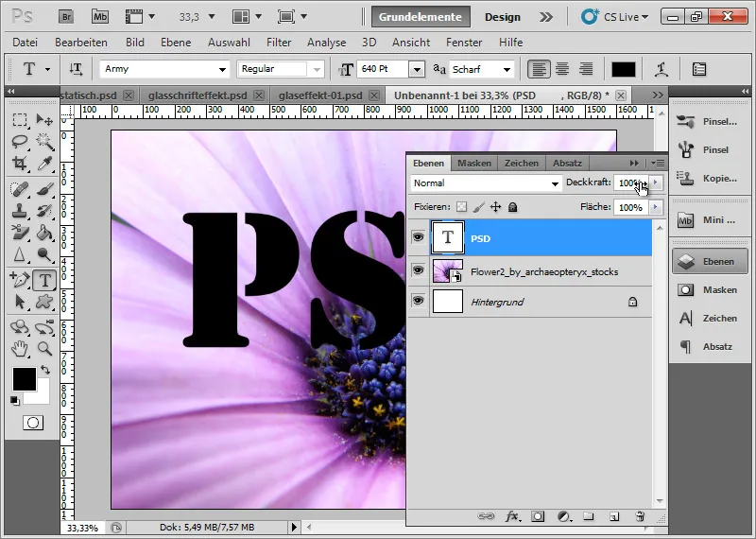Launch Adobe Bridge from top bar
This screenshot has width=756, height=539.
(x=66, y=17)
